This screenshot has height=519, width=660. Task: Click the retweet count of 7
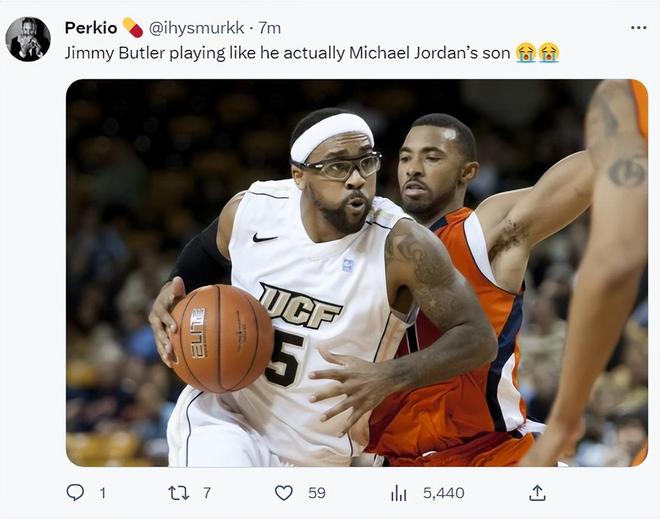point(207,492)
